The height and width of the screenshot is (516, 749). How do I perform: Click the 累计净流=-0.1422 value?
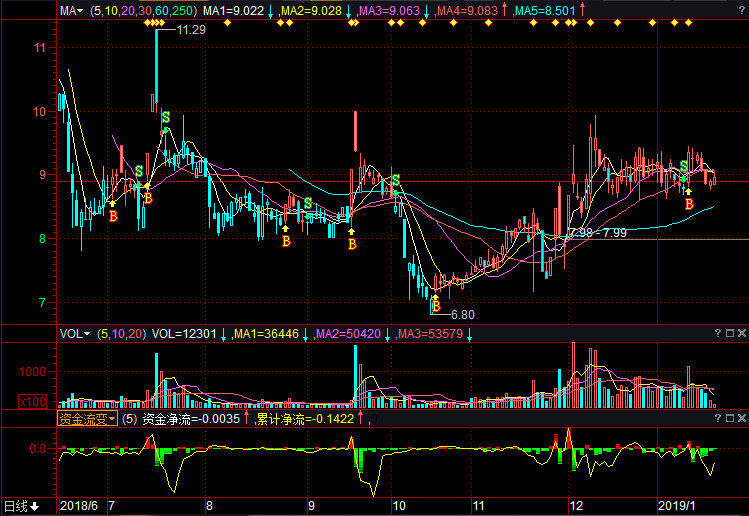(x=305, y=419)
